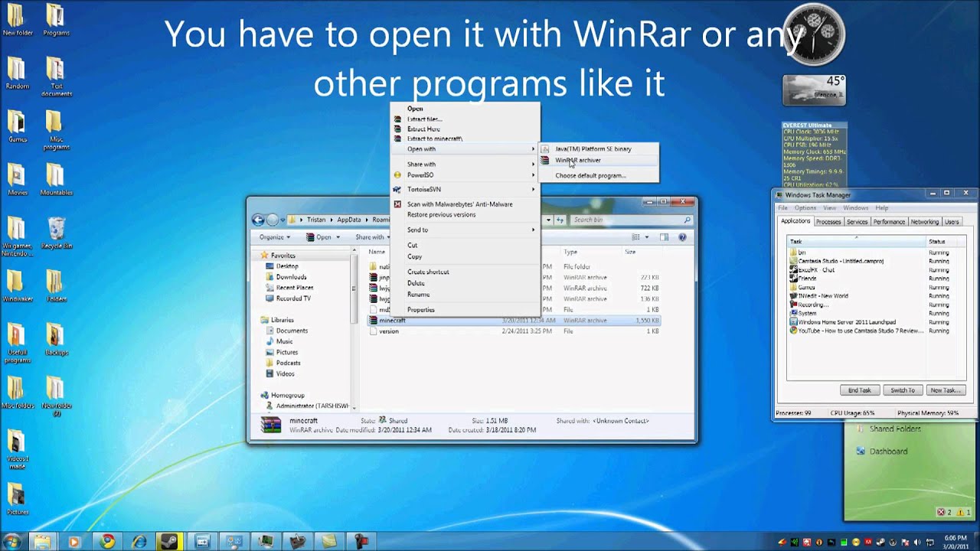
Task: Click End Task button in Task Manager
Action: (x=859, y=390)
